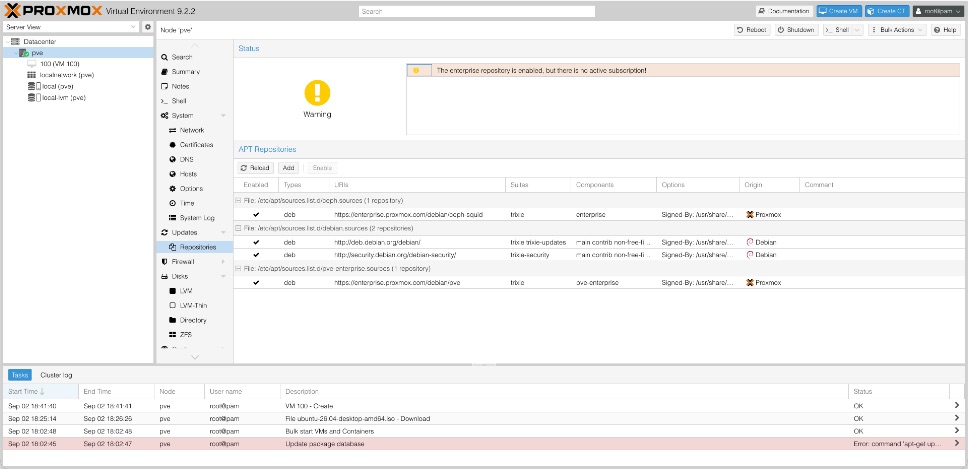Switch to the Cluster log tab
The width and height of the screenshot is (968, 469).
[x=56, y=375]
